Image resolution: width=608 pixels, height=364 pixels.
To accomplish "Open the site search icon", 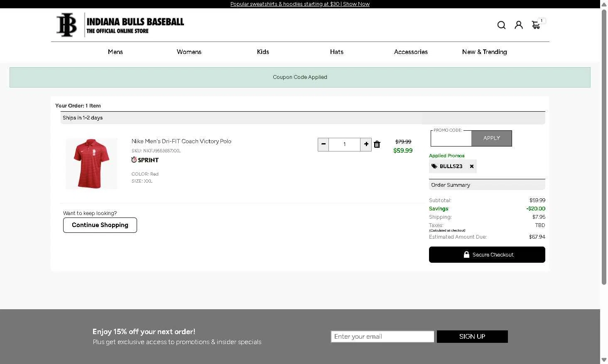I will [501, 25].
